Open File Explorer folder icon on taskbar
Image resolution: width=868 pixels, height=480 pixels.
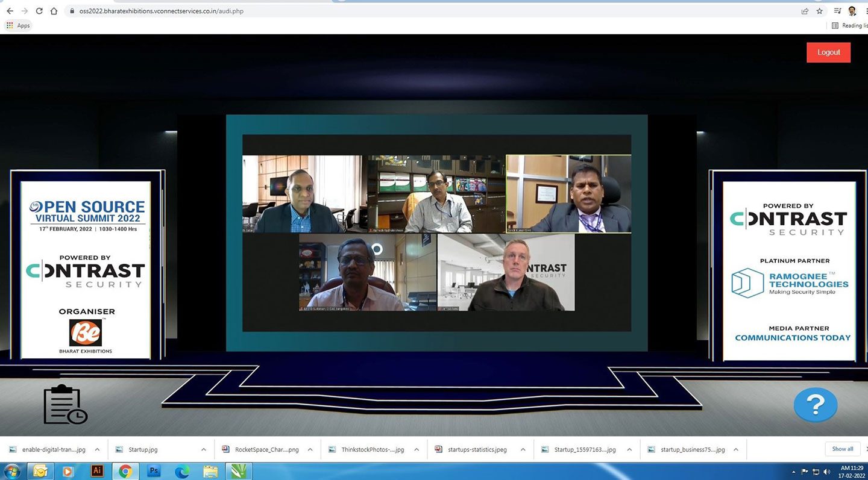point(210,471)
